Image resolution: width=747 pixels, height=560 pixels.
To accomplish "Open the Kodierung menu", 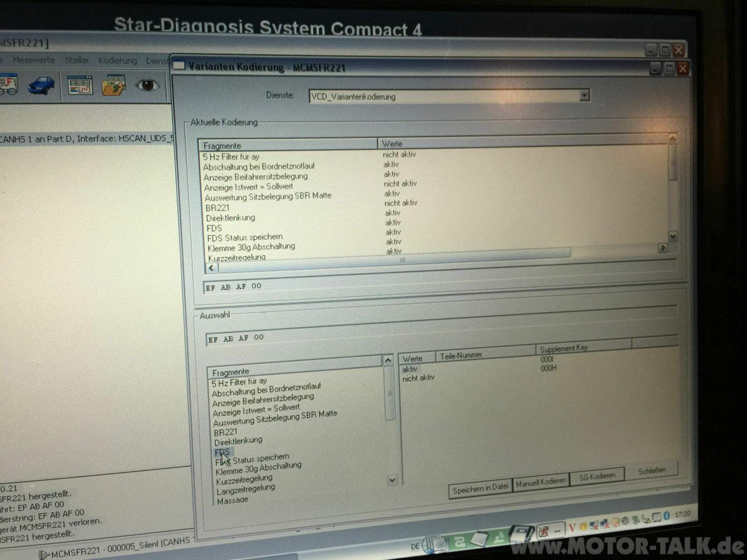I will click(x=118, y=61).
